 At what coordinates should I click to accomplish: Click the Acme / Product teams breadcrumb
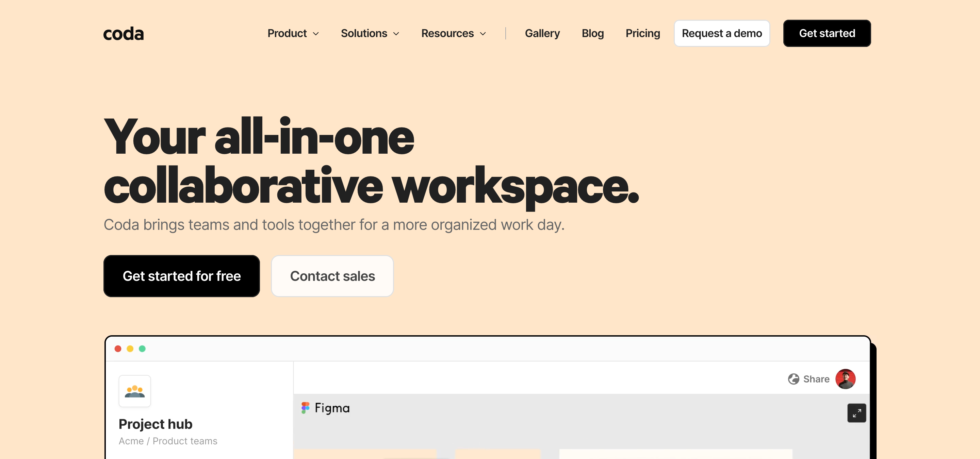point(168,441)
